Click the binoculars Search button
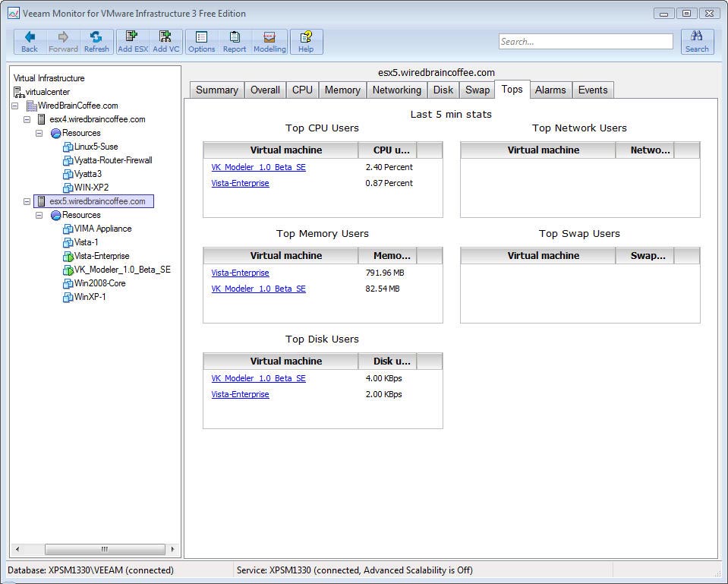 (697, 42)
